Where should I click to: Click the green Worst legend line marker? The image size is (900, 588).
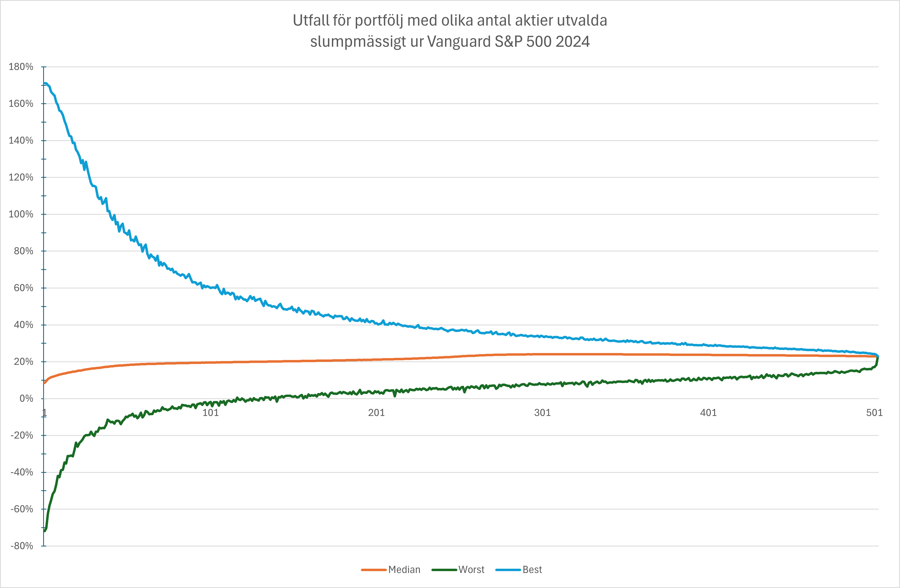444,570
